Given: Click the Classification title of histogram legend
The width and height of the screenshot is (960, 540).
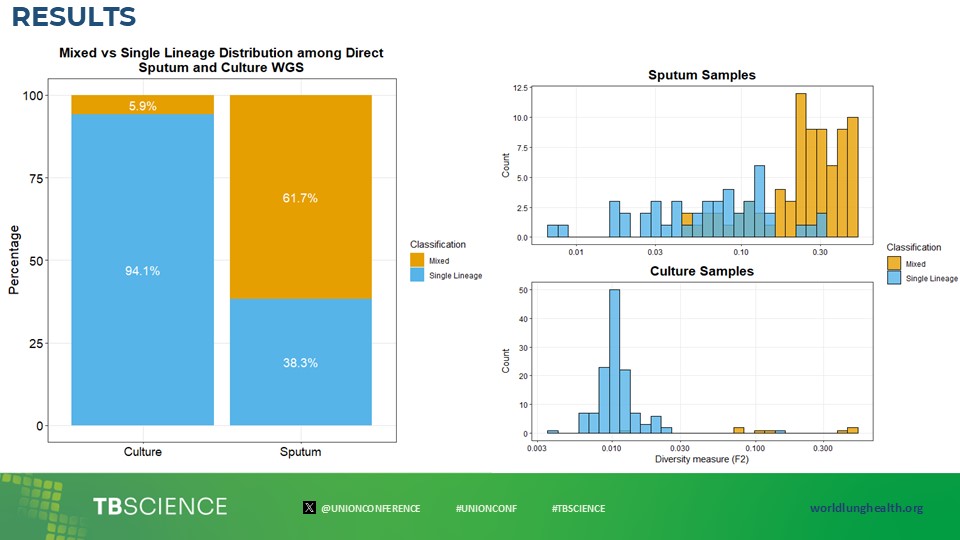Looking at the screenshot, I should pyautogui.click(x=913, y=247).
